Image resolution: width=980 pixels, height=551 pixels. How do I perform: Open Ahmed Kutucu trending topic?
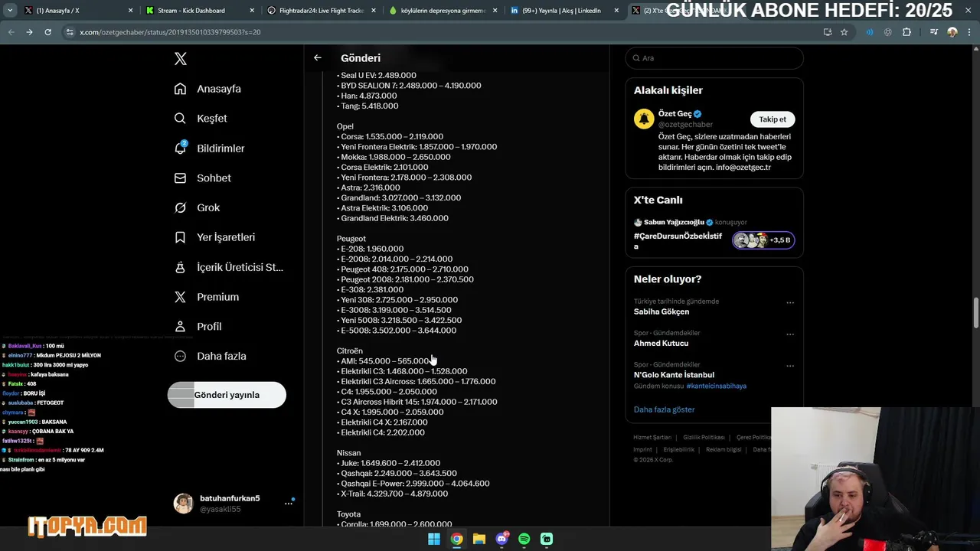click(x=661, y=344)
